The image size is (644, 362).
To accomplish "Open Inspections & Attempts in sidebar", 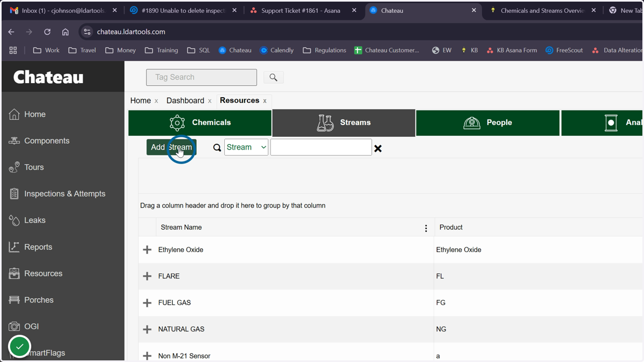I will [64, 194].
